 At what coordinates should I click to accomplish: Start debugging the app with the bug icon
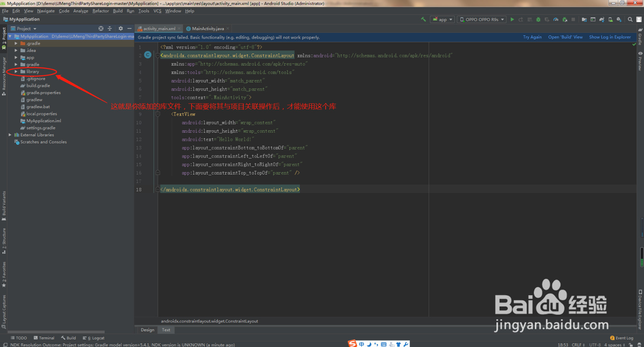click(538, 19)
